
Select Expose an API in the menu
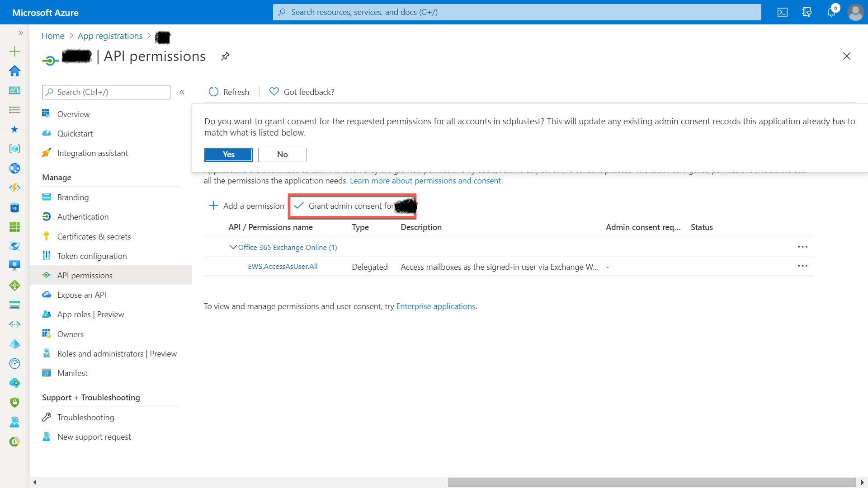pyautogui.click(x=82, y=295)
